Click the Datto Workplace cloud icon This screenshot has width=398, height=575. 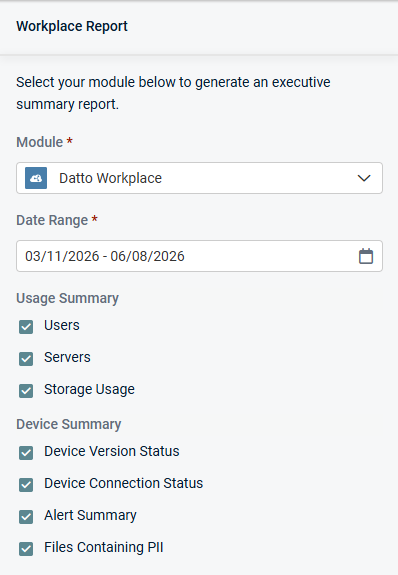coord(36,178)
